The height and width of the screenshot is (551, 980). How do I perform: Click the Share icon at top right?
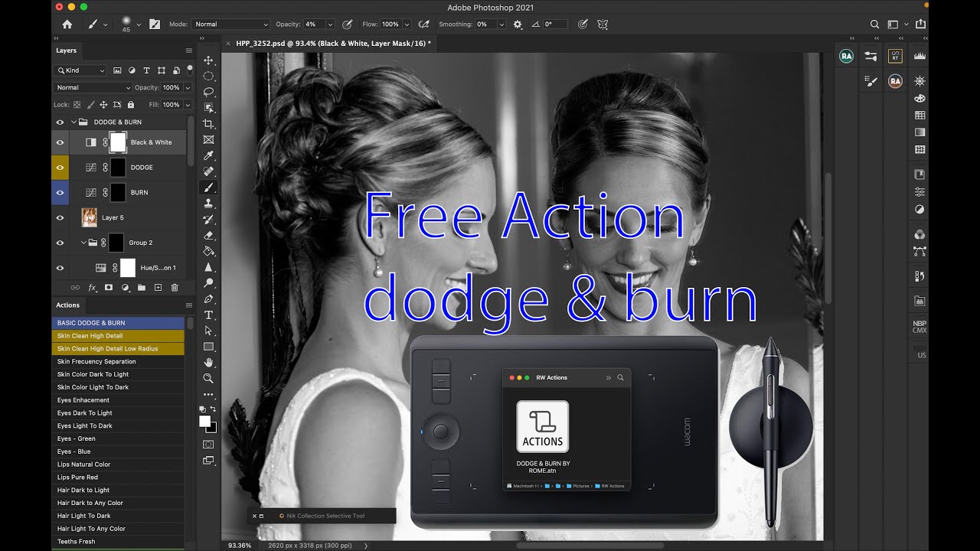tap(920, 24)
